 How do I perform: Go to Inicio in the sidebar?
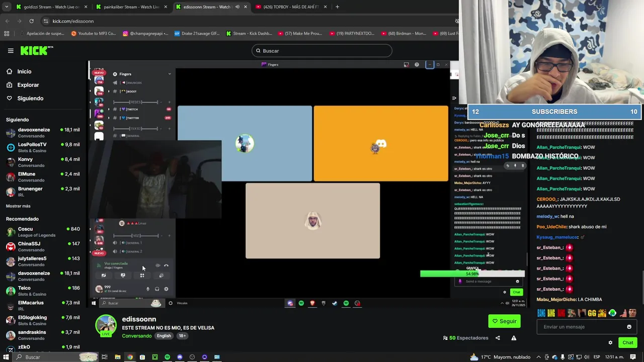[x=24, y=71]
